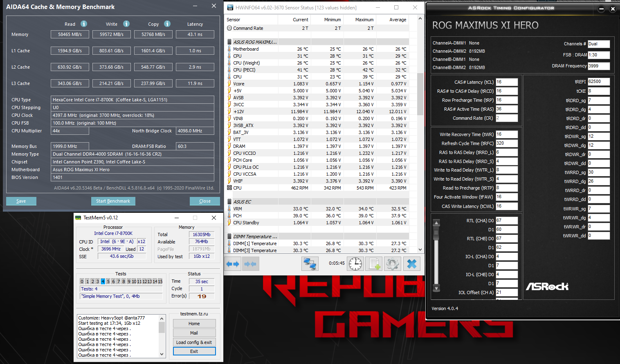The width and height of the screenshot is (620, 364).
Task: Click the Average column header in HWiNFO
Action: point(392,20)
